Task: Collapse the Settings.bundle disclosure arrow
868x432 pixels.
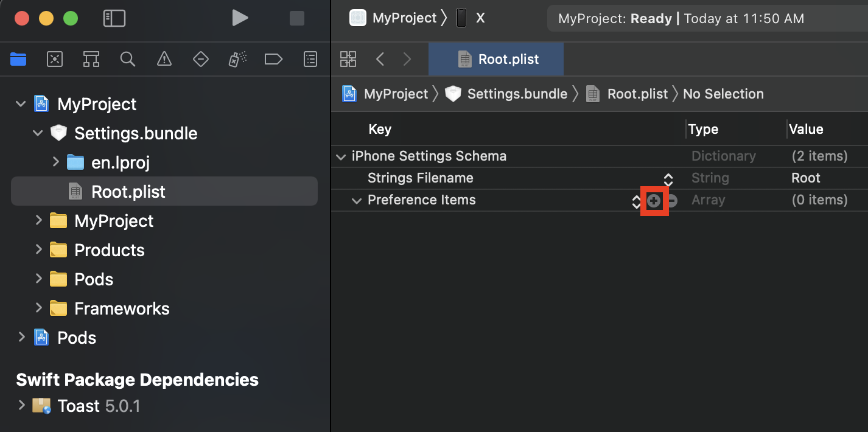Action: coord(38,133)
